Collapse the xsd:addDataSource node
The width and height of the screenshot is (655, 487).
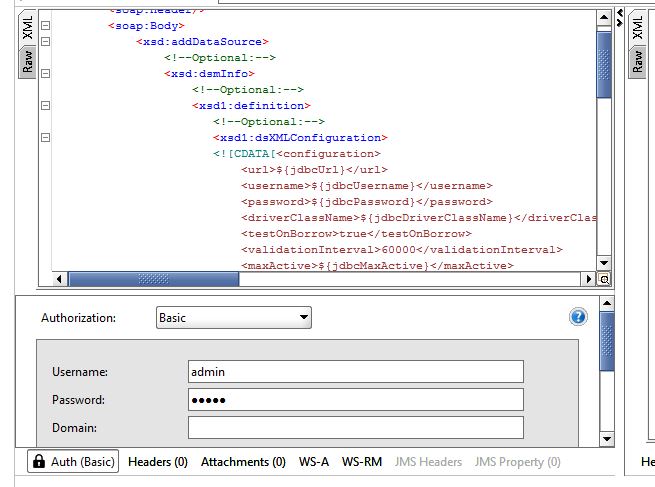[x=46, y=41]
